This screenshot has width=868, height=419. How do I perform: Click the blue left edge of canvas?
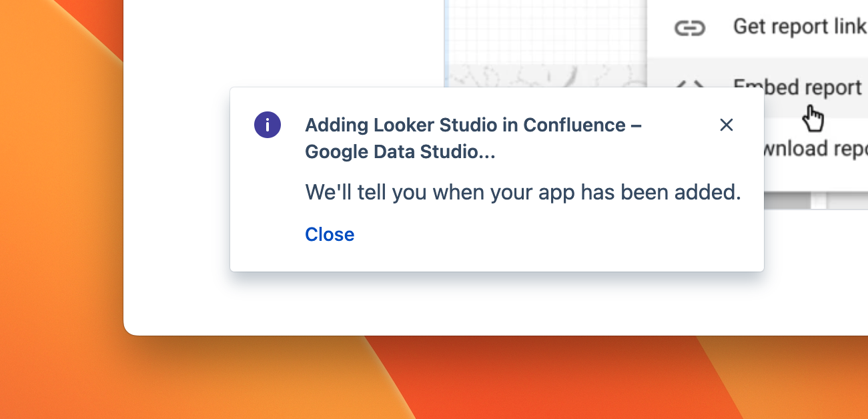pos(445,40)
